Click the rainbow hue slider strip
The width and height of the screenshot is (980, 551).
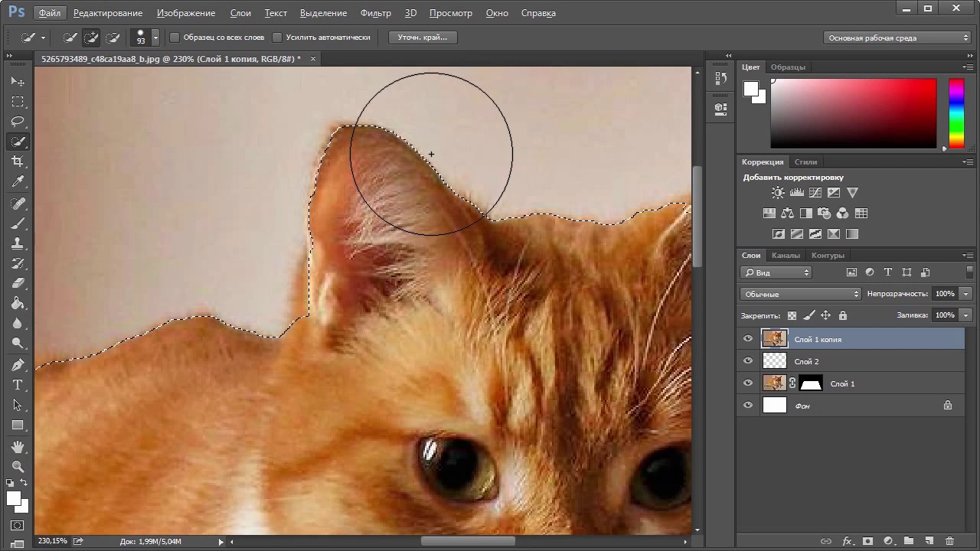click(956, 112)
